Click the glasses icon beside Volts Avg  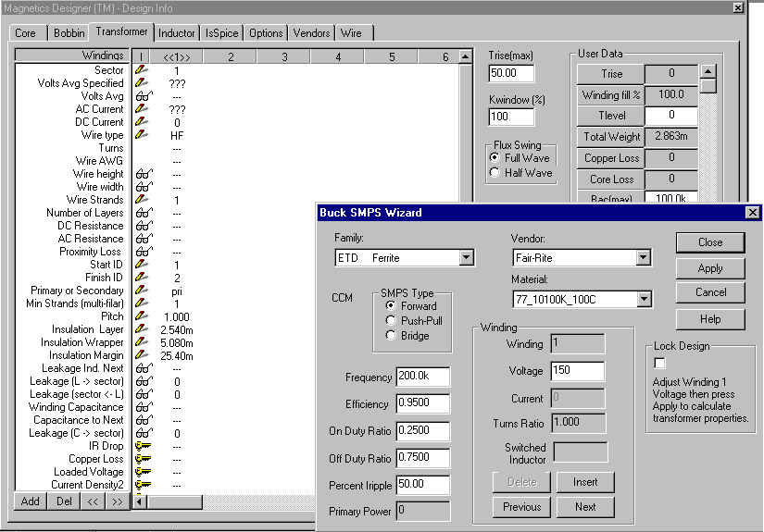coord(143,96)
